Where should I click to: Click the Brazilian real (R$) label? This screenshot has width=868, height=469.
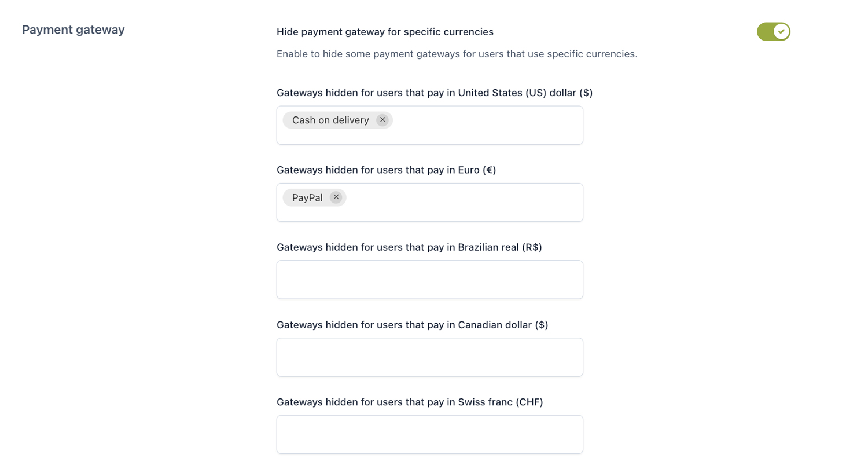pyautogui.click(x=409, y=247)
